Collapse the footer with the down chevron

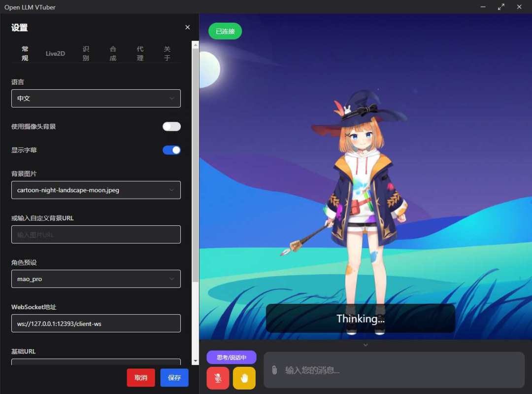point(366,345)
